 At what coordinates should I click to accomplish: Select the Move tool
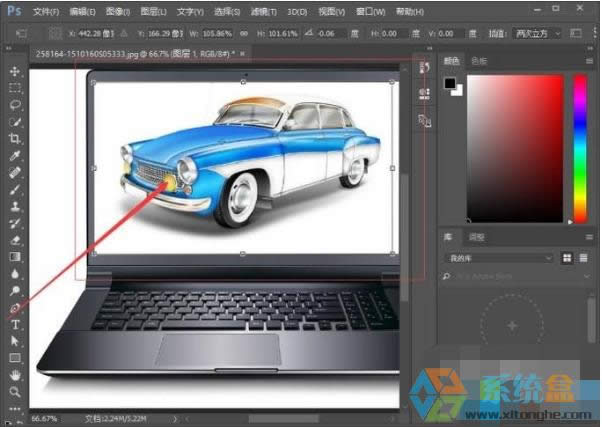pos(15,72)
